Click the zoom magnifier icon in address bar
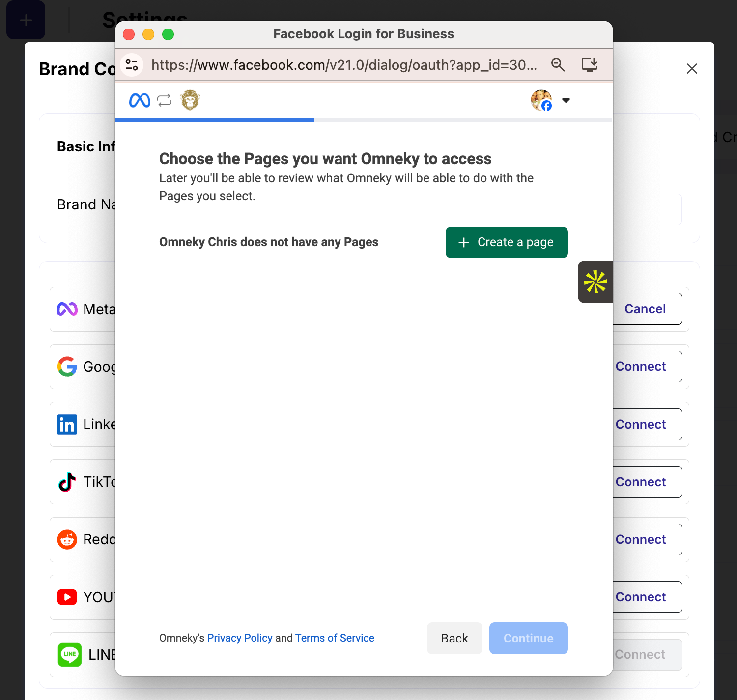Screen dimensions: 737x700 [x=558, y=65]
